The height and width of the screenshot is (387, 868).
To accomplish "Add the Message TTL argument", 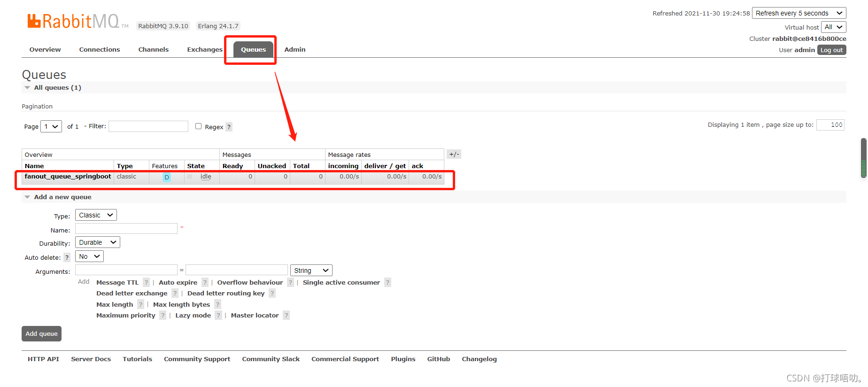I will pos(117,282).
